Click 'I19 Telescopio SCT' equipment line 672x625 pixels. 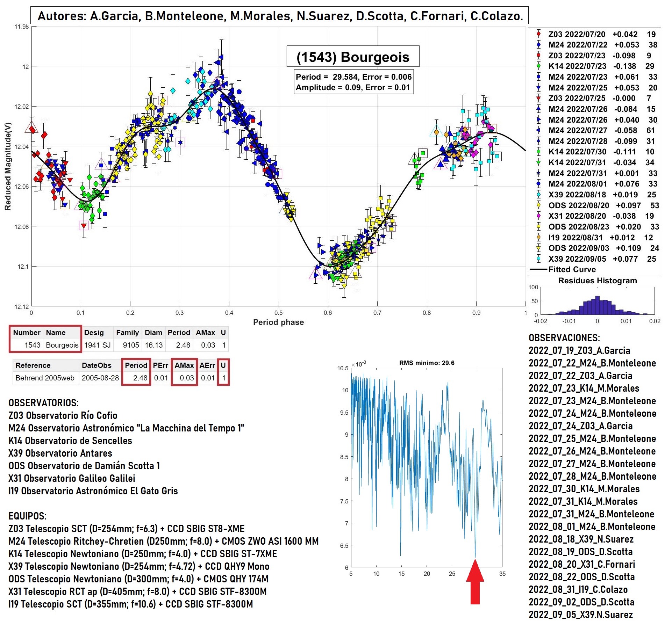131,604
